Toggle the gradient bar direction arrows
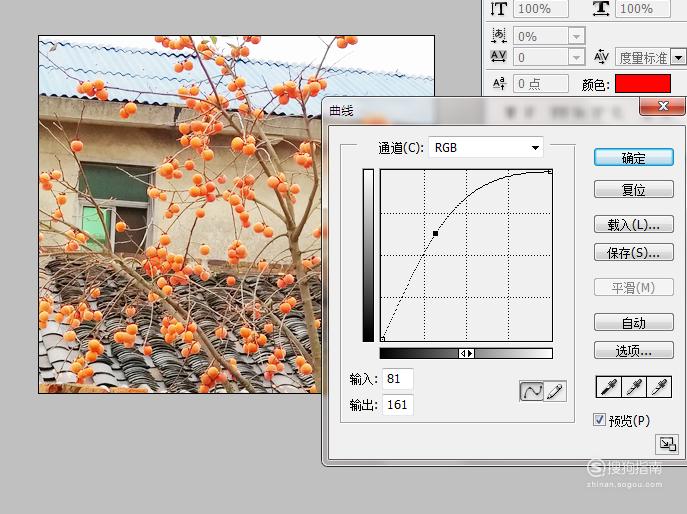 466,353
